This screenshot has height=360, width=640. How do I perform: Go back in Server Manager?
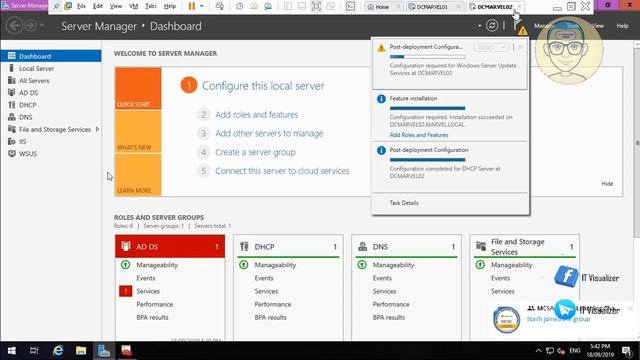[x=14, y=26]
